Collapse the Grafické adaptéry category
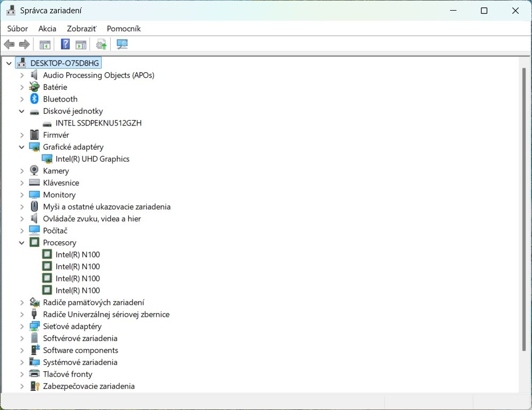 (22, 147)
